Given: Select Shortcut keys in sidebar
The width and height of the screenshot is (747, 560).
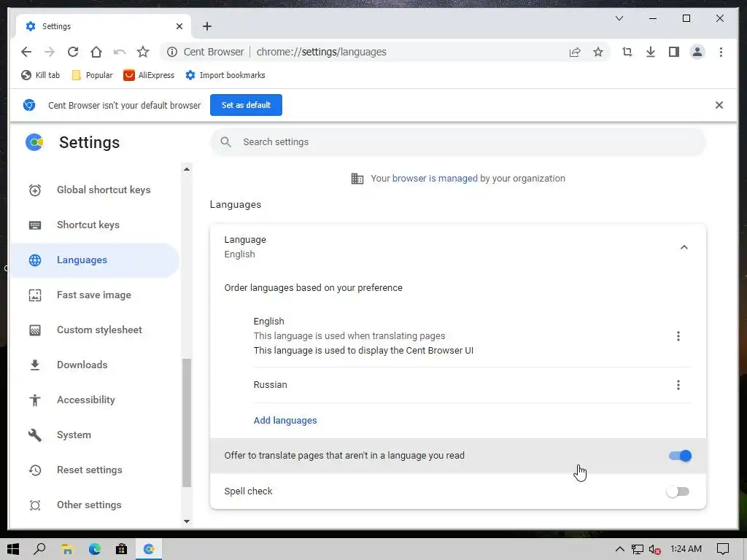Looking at the screenshot, I should tap(95, 225).
